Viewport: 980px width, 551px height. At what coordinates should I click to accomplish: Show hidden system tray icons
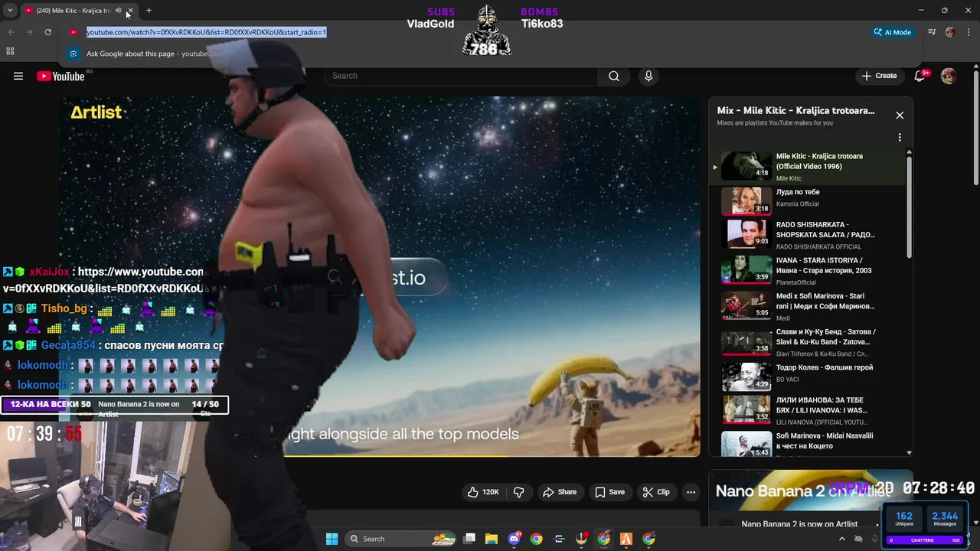pos(842,539)
